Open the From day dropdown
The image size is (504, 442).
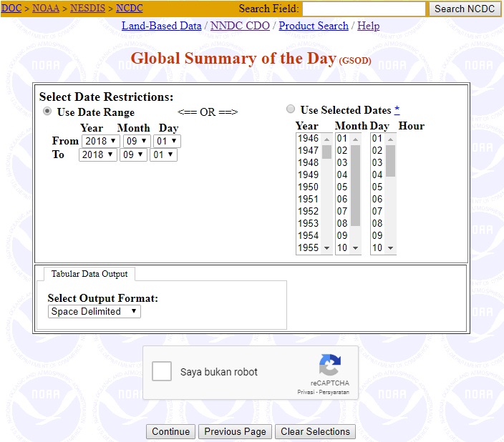[x=167, y=141]
